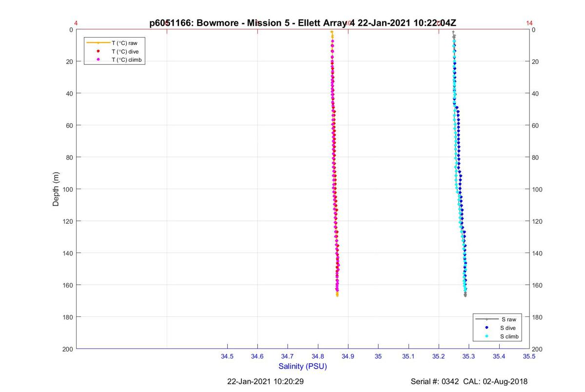Click the red dot marker in temperature legend
The width and height of the screenshot is (585, 392).
point(98,51)
